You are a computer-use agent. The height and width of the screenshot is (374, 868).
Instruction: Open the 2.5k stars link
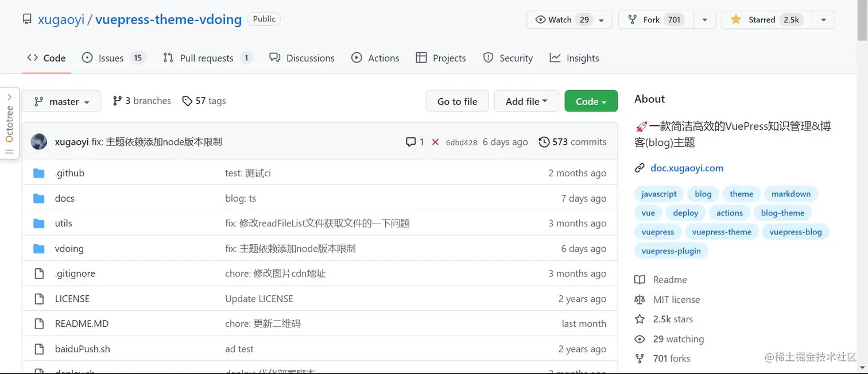click(673, 319)
